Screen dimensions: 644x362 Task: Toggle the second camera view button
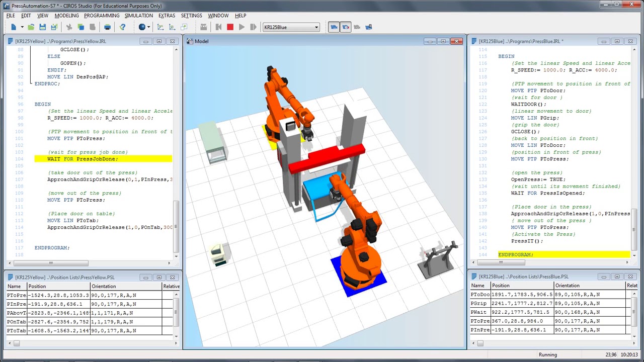(345, 27)
